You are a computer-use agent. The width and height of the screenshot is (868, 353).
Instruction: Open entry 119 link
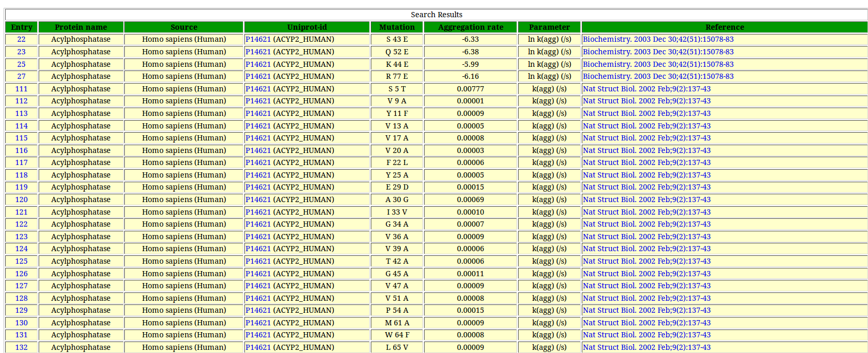tap(21, 187)
